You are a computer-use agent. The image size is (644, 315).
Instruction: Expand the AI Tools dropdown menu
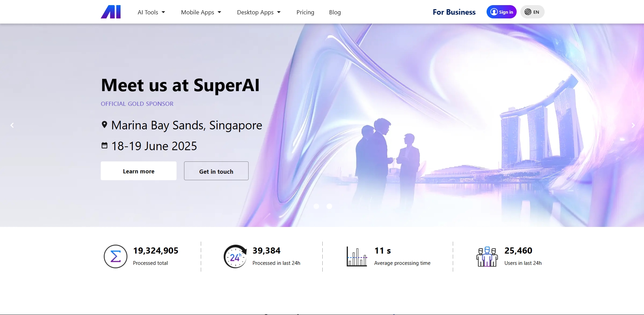[151, 12]
